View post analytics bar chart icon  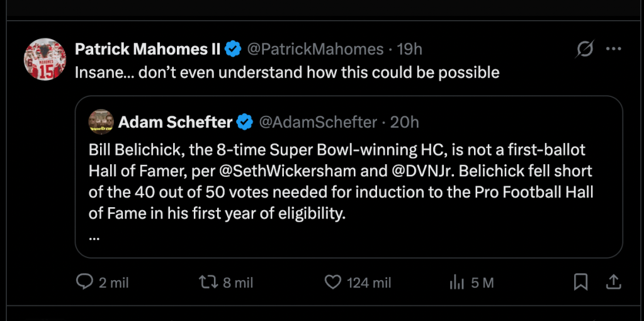click(456, 283)
